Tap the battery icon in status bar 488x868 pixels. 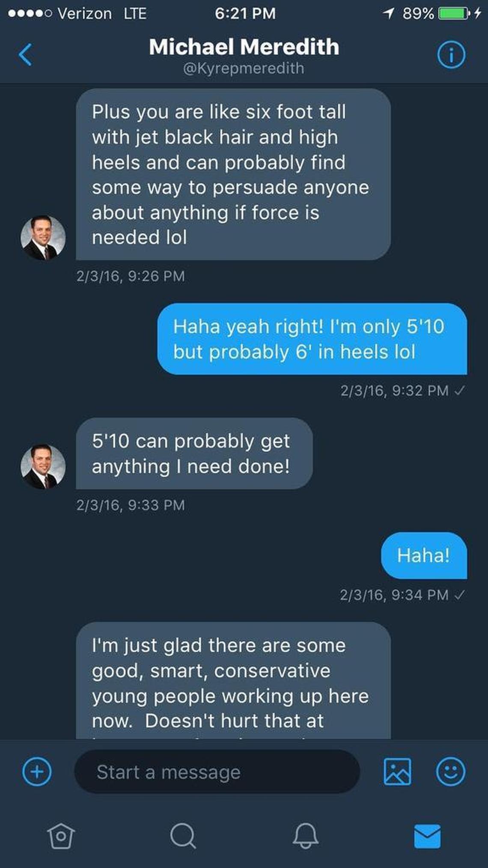pyautogui.click(x=452, y=14)
